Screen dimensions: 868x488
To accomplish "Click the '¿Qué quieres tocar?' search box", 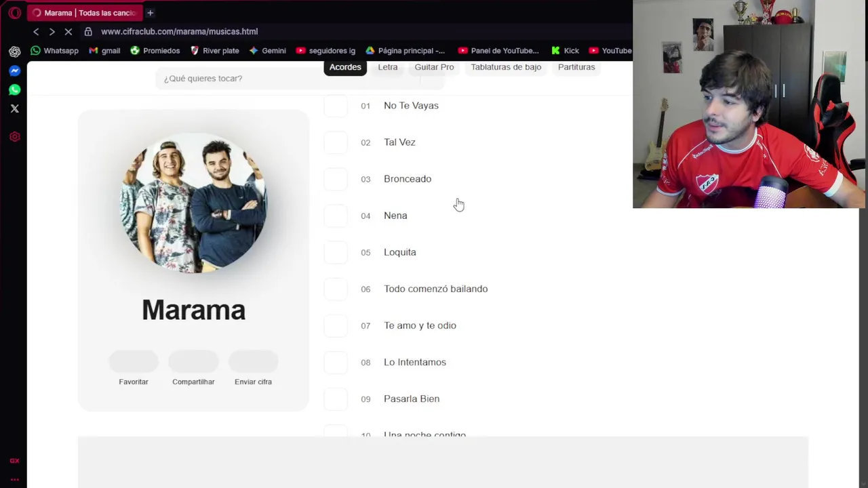I will point(299,79).
